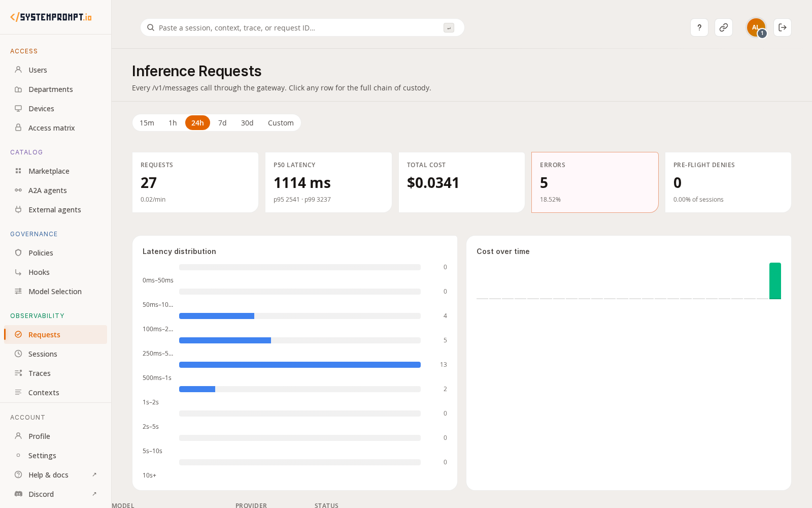Image resolution: width=812 pixels, height=508 pixels.
Task: Click the enter key icon in search
Action: pyautogui.click(x=449, y=27)
